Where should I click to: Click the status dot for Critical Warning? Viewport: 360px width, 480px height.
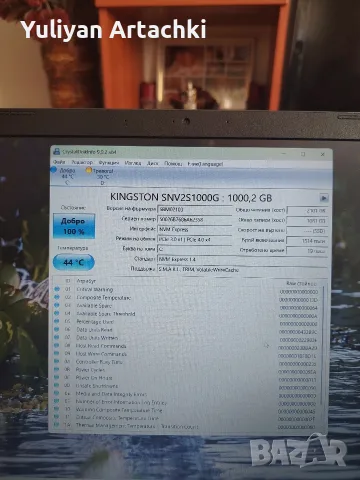coord(57,289)
